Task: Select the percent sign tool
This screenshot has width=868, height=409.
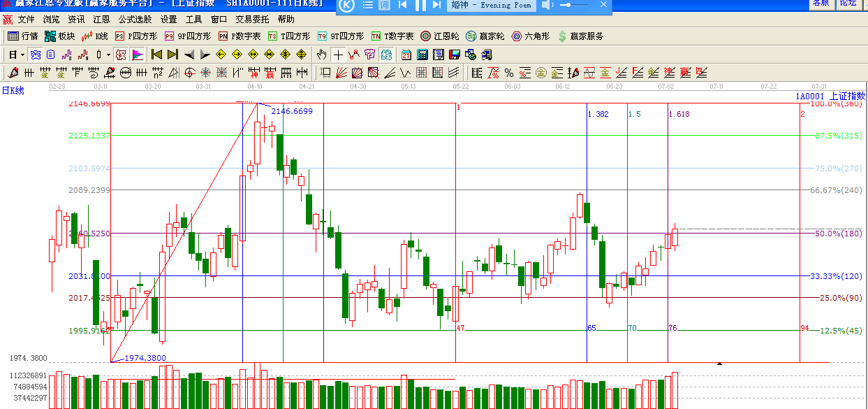Action: click(x=508, y=73)
